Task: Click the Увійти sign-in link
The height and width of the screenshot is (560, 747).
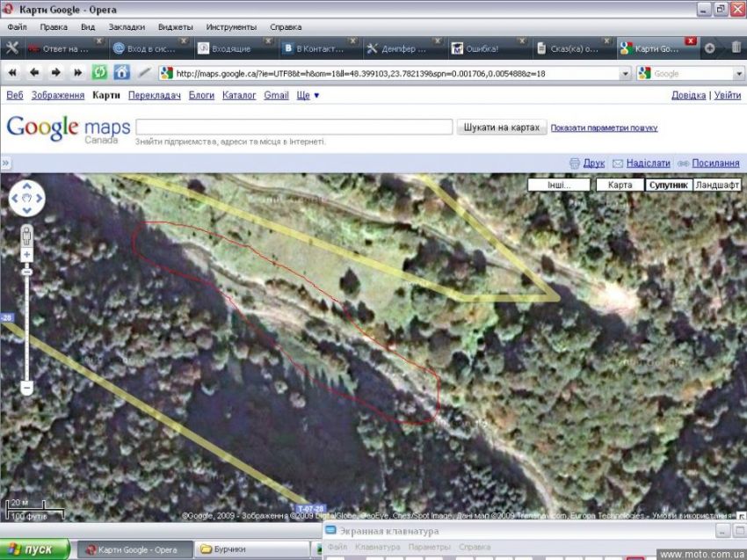Action: [728, 95]
